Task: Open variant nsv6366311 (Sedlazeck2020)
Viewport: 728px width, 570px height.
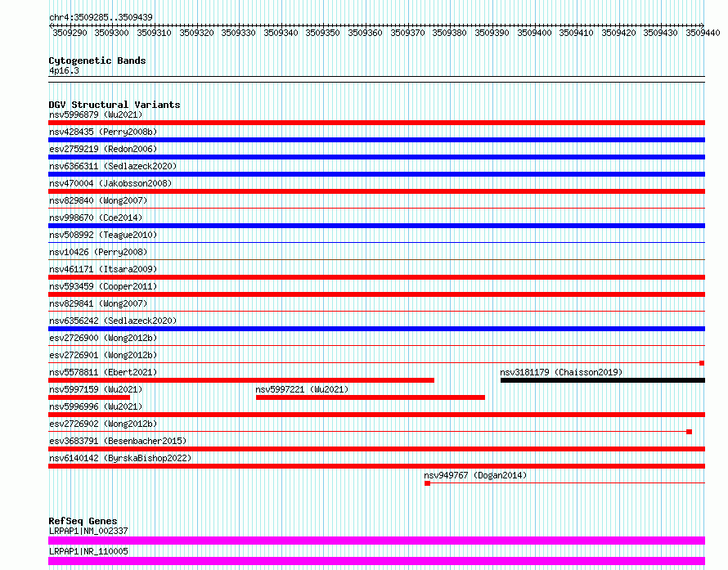Action: point(113,166)
